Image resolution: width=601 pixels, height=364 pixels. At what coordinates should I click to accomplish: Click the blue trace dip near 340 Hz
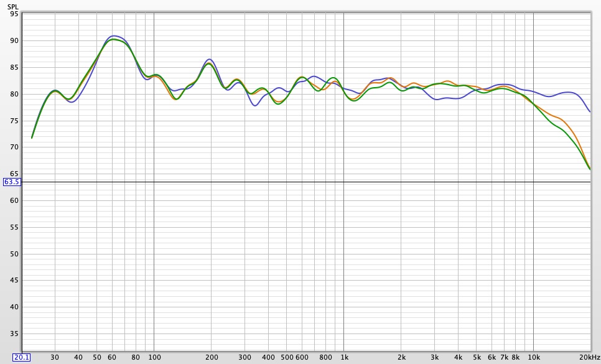point(255,105)
